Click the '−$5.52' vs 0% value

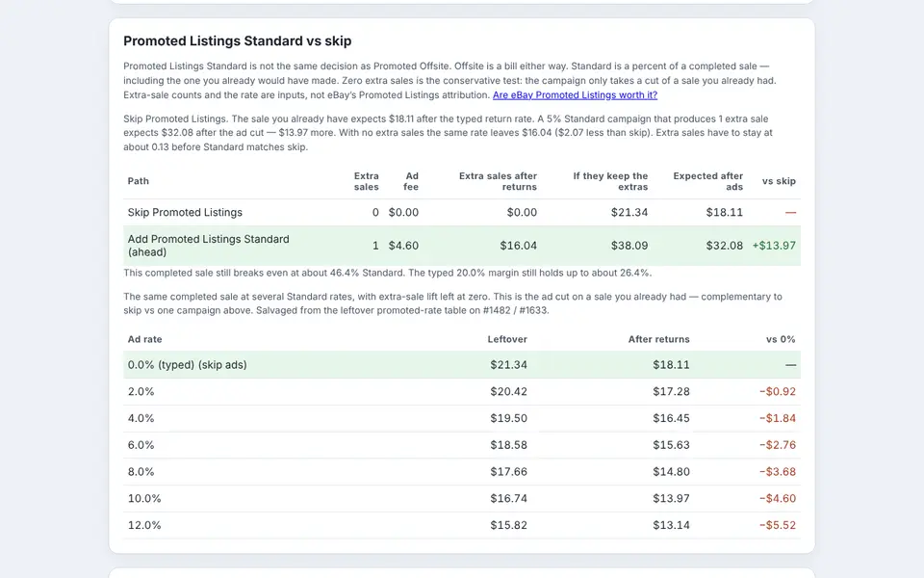[x=778, y=525]
